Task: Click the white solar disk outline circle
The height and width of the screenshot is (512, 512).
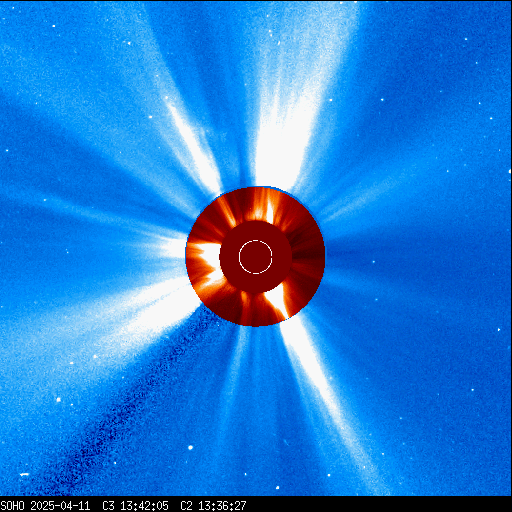Action: coord(255,257)
